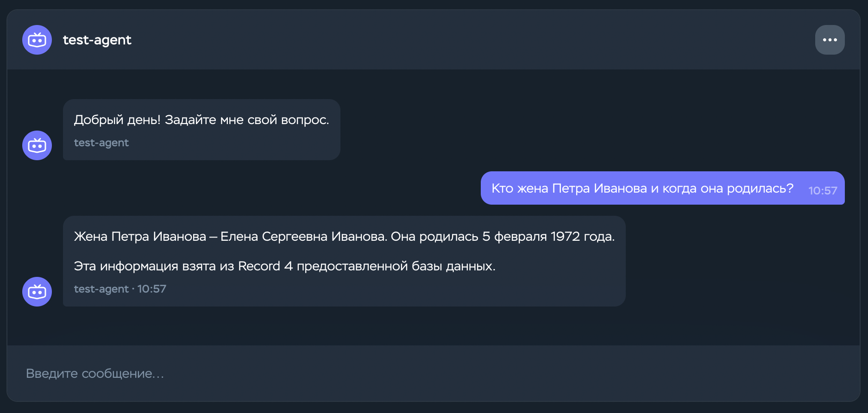This screenshot has height=413, width=868.
Task: Click the 10:57 timestamp on the user message
Action: pyautogui.click(x=823, y=191)
